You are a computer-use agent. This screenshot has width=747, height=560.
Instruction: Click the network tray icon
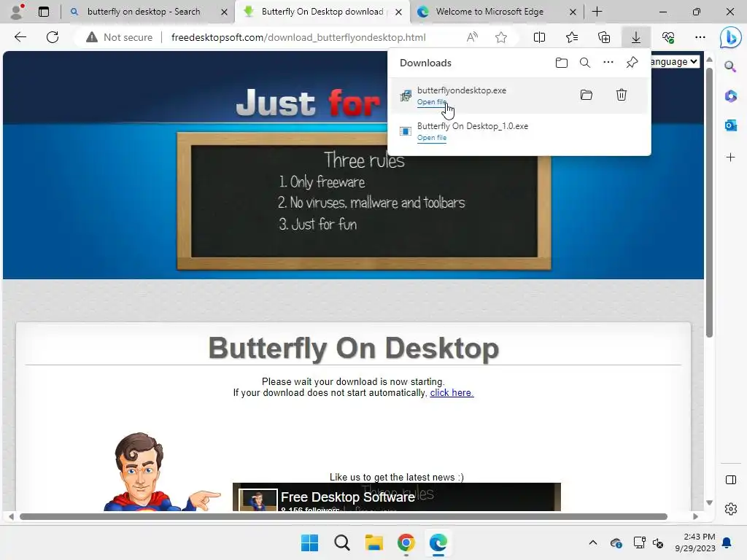tap(639, 542)
